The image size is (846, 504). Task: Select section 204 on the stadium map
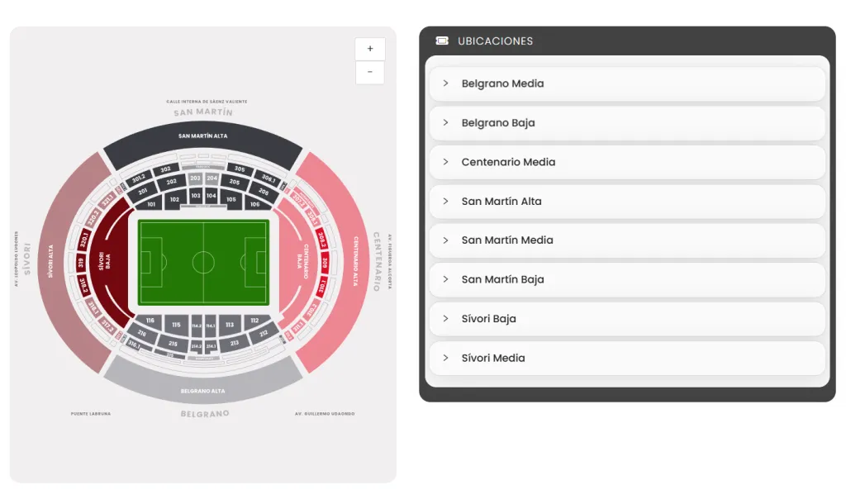tap(212, 178)
